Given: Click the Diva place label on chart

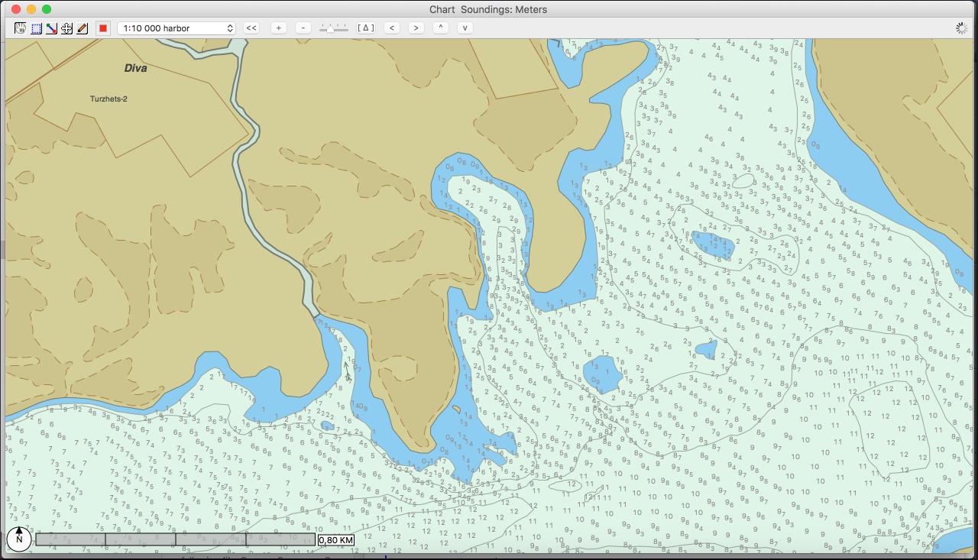Looking at the screenshot, I should click(135, 68).
